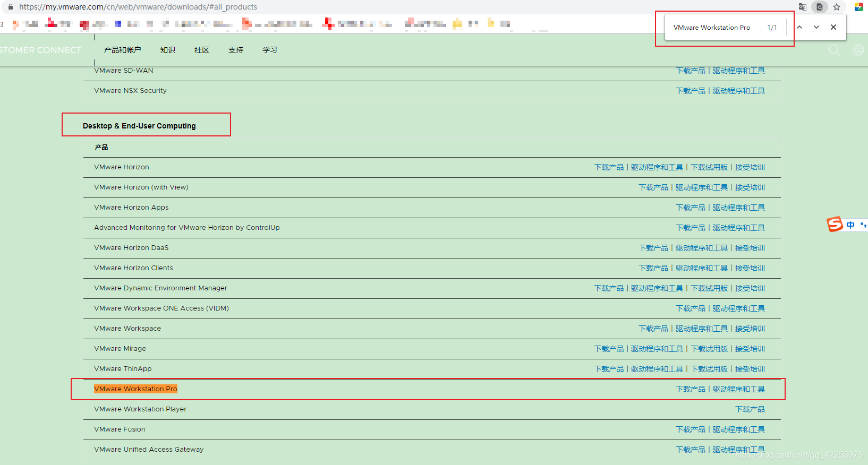
Task: Click 下载产品 for VMware Mirage
Action: (609, 349)
